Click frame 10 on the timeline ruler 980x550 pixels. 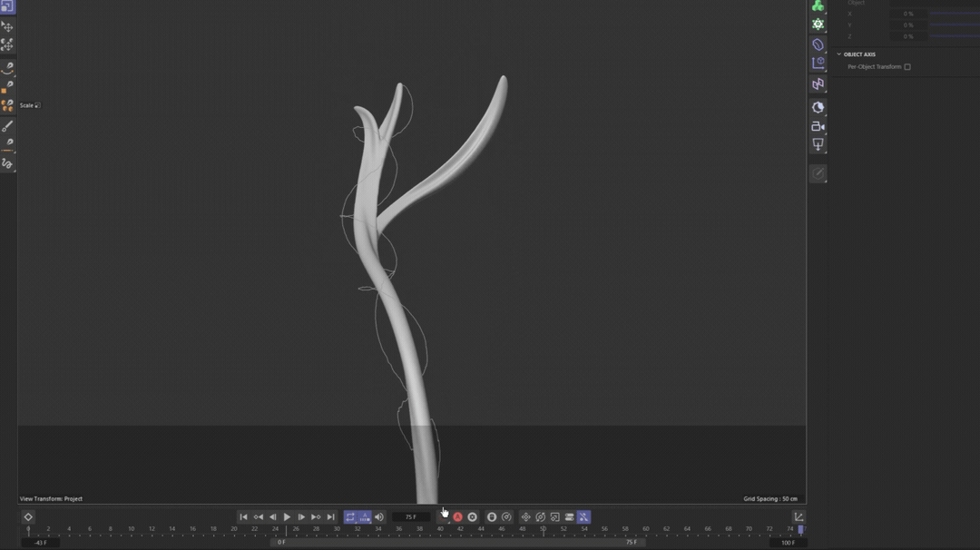coord(131,529)
